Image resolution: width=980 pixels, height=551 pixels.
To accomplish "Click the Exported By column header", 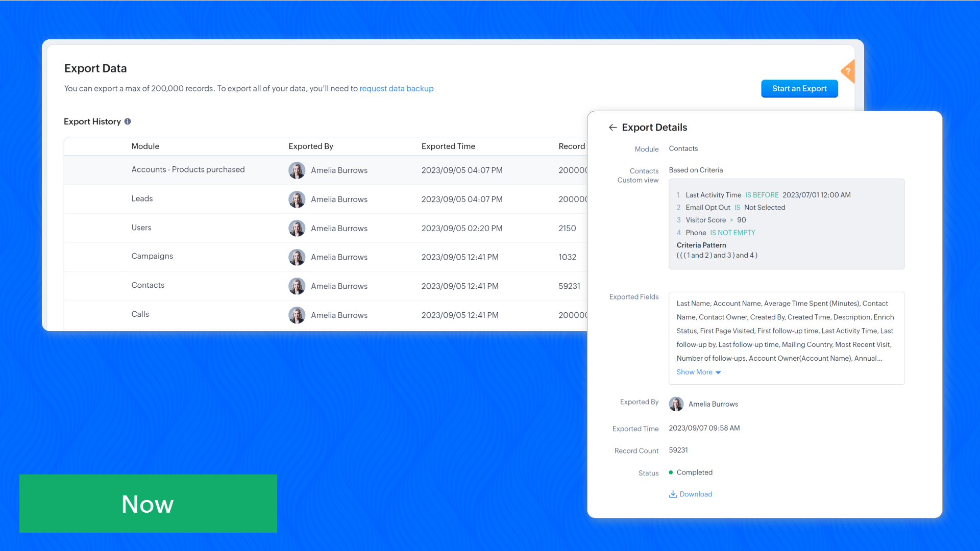I will pos(310,146).
